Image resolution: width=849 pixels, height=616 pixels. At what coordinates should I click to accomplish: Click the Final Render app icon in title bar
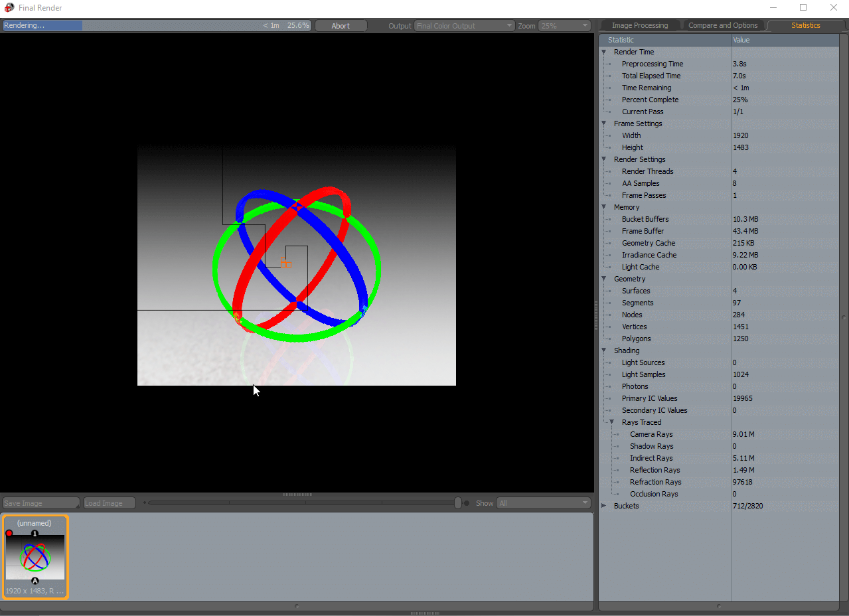(9, 8)
